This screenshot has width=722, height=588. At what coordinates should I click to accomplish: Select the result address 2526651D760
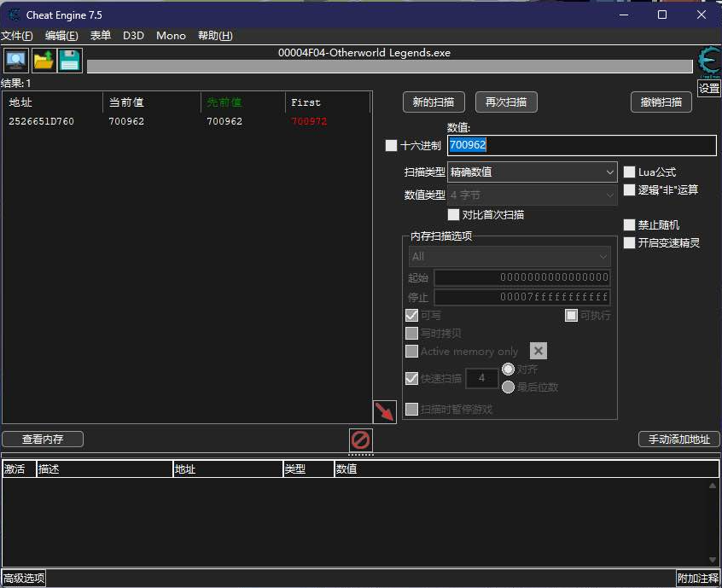pos(41,121)
